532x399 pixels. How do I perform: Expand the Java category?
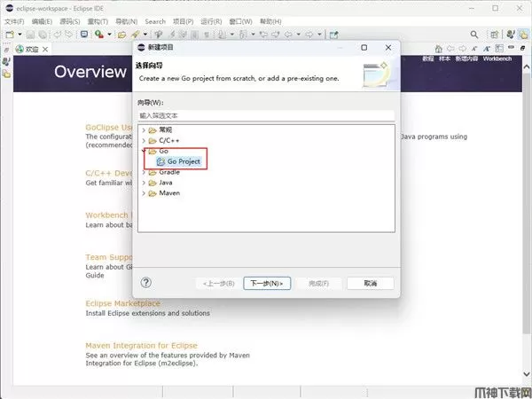coord(144,183)
